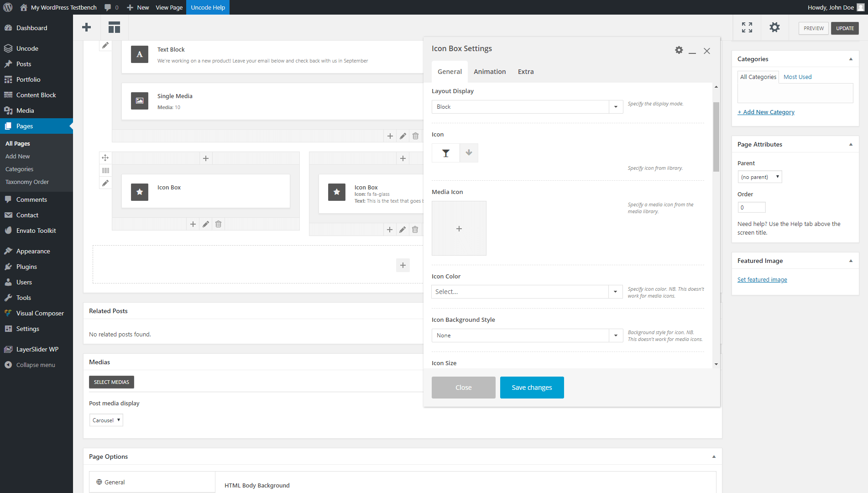
Task: Click the add element plus icon in top toolbar
Action: [x=87, y=27]
